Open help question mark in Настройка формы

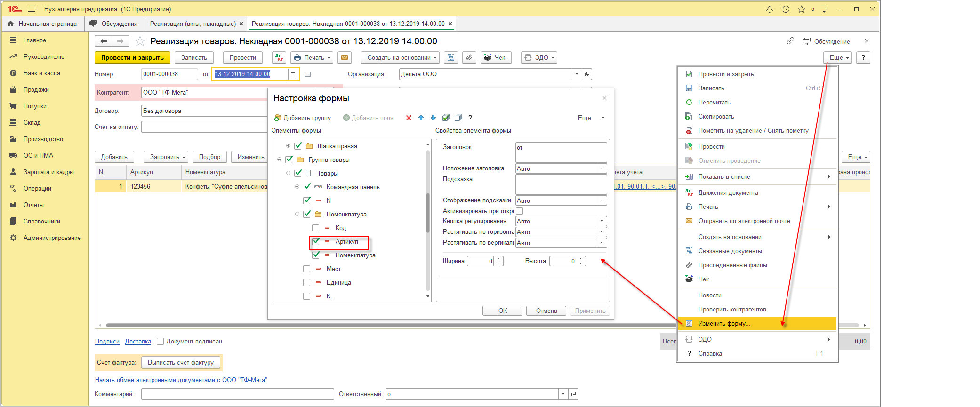coord(470,118)
